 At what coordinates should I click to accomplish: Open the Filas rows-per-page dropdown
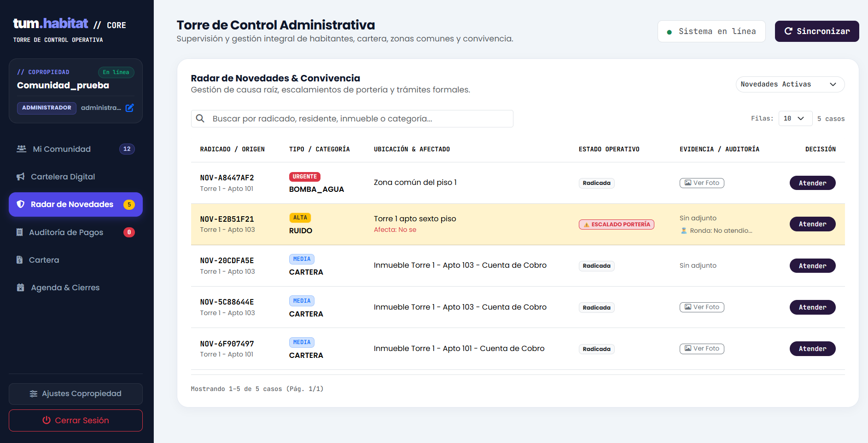pos(795,118)
